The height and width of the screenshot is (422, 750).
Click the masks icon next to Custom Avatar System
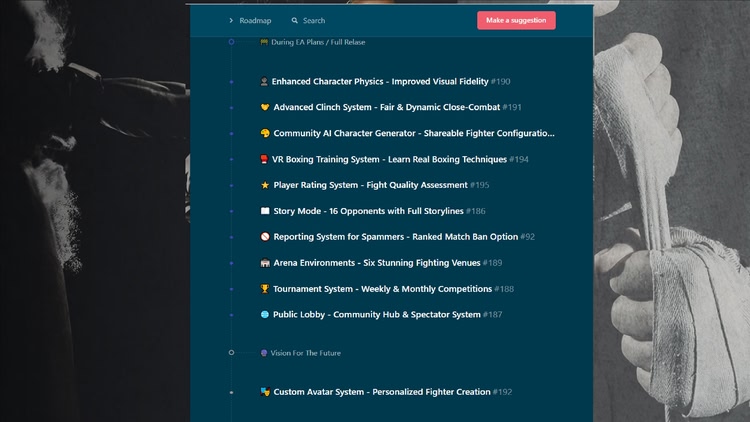(x=265, y=393)
